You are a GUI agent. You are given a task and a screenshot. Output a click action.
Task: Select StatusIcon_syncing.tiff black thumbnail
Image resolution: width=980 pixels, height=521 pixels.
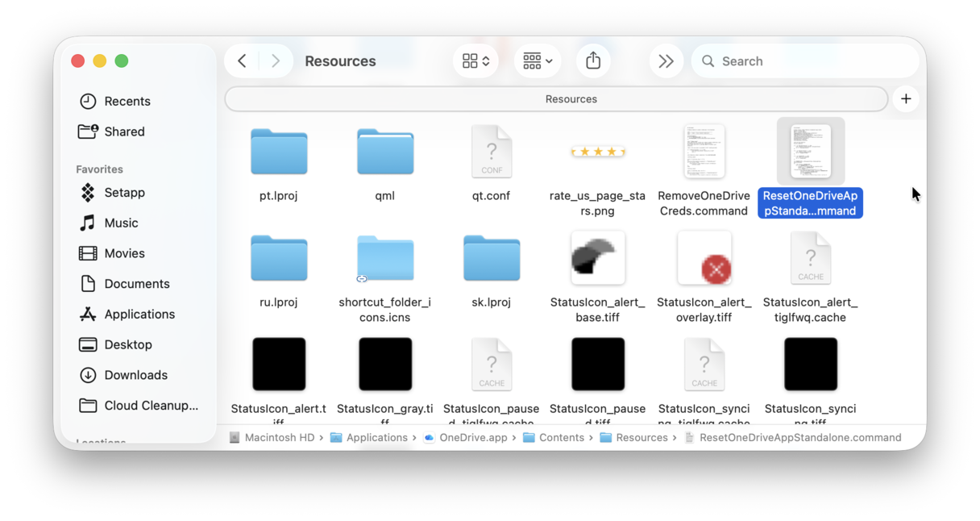811,365
